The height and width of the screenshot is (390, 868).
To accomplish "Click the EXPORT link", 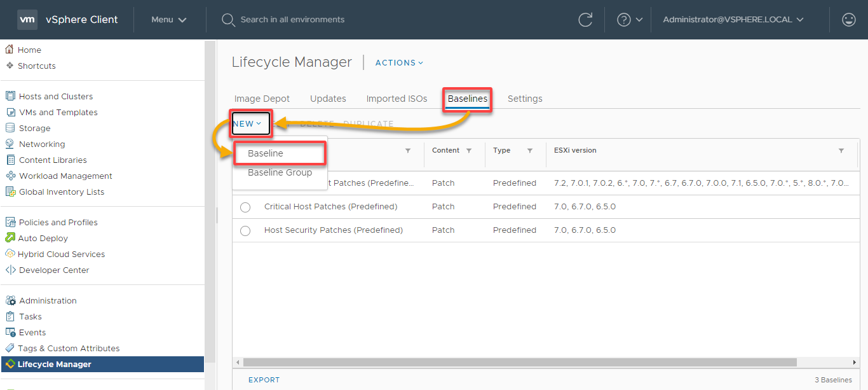I will [x=264, y=380].
